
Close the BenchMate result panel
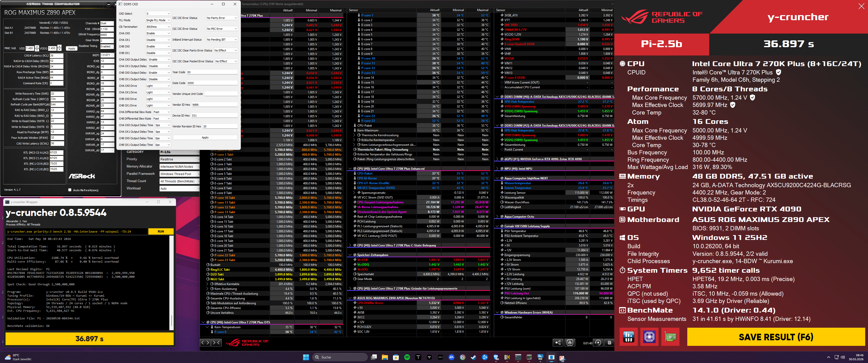(861, 6)
